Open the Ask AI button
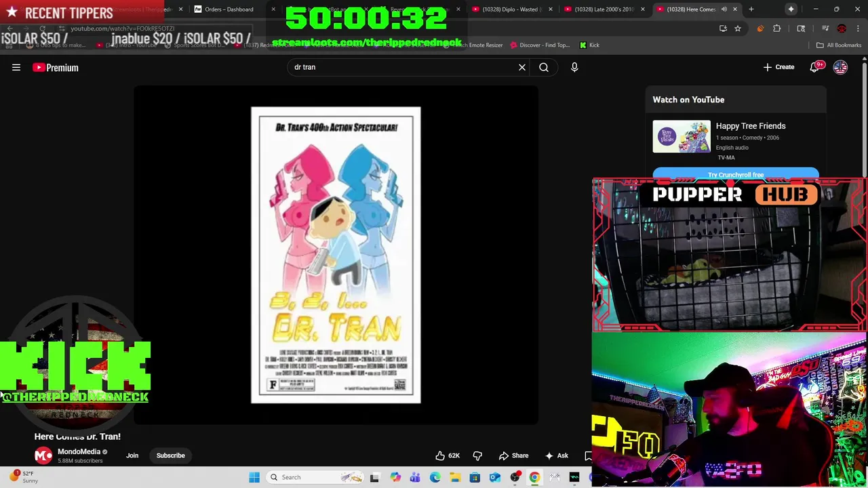 (556, 455)
